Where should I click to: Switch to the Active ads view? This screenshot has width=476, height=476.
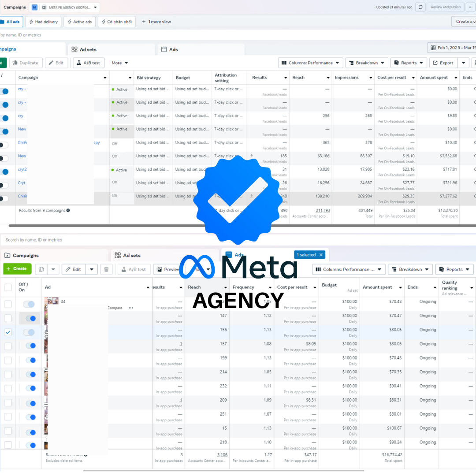pyautogui.click(x=79, y=22)
